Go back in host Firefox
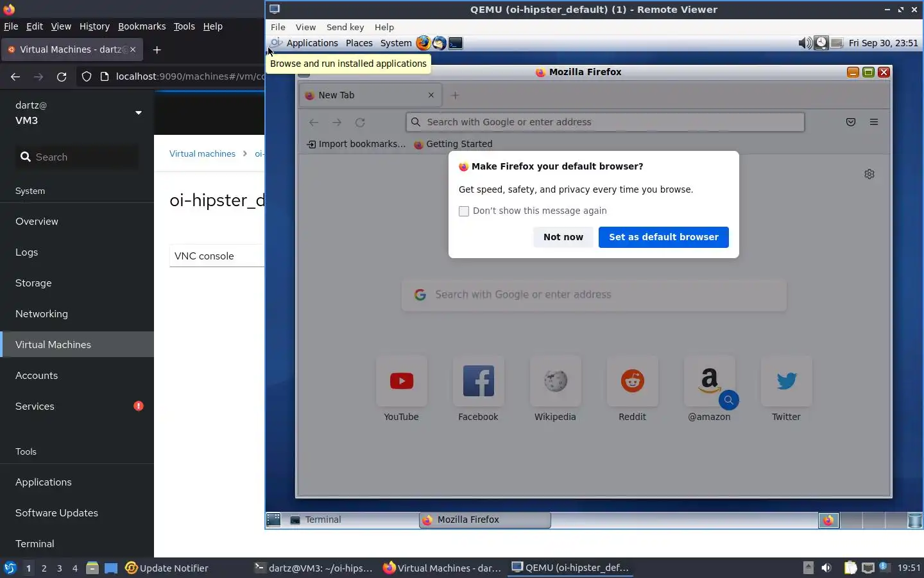This screenshot has height=578, width=924. tap(15, 76)
